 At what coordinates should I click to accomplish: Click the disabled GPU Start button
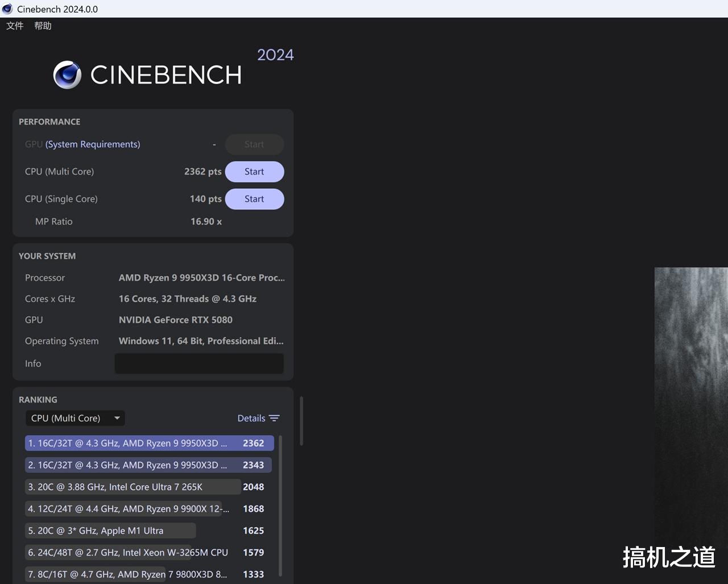click(254, 144)
